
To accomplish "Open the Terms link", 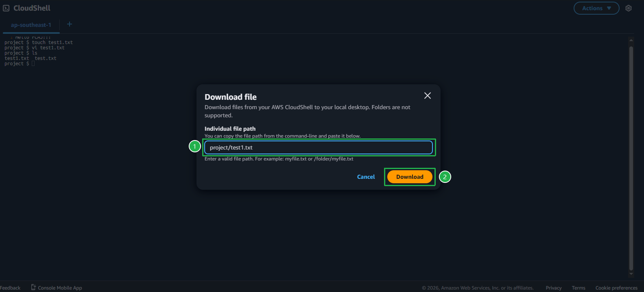I will pyautogui.click(x=579, y=288).
